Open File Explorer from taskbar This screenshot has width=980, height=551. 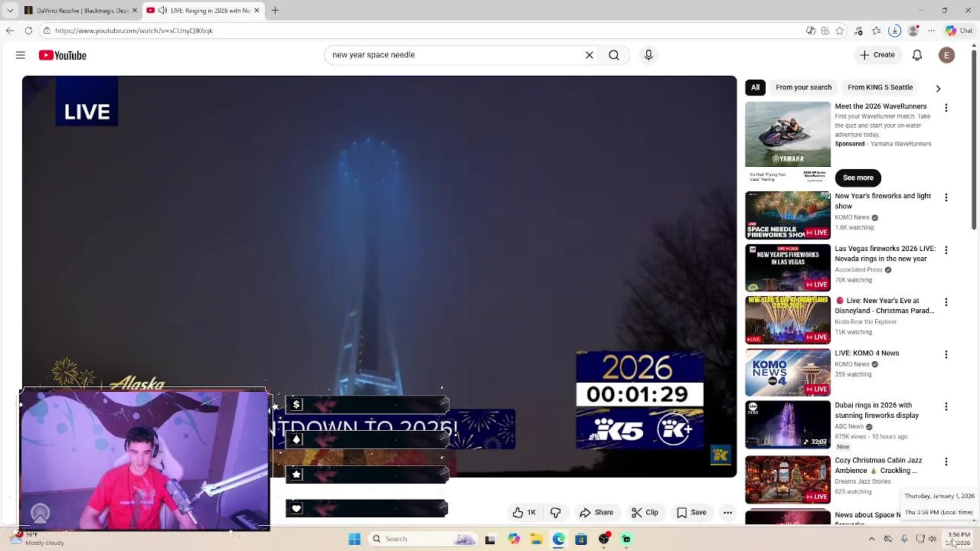coord(536,539)
